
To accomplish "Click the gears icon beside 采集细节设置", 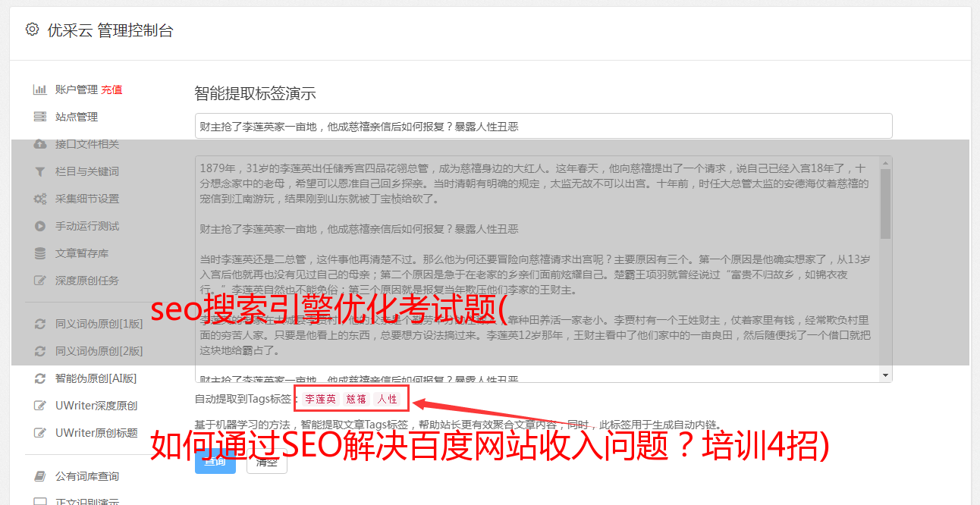I will coord(40,199).
